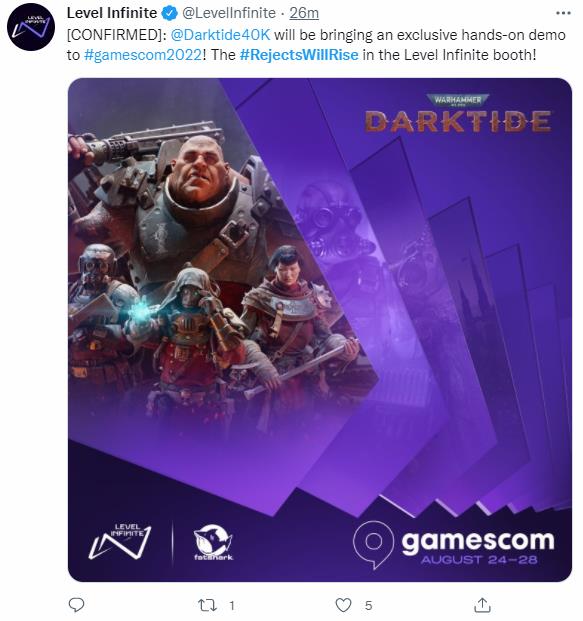Open the Level Infinite display name
583x621 pixels.
pyautogui.click(x=112, y=13)
